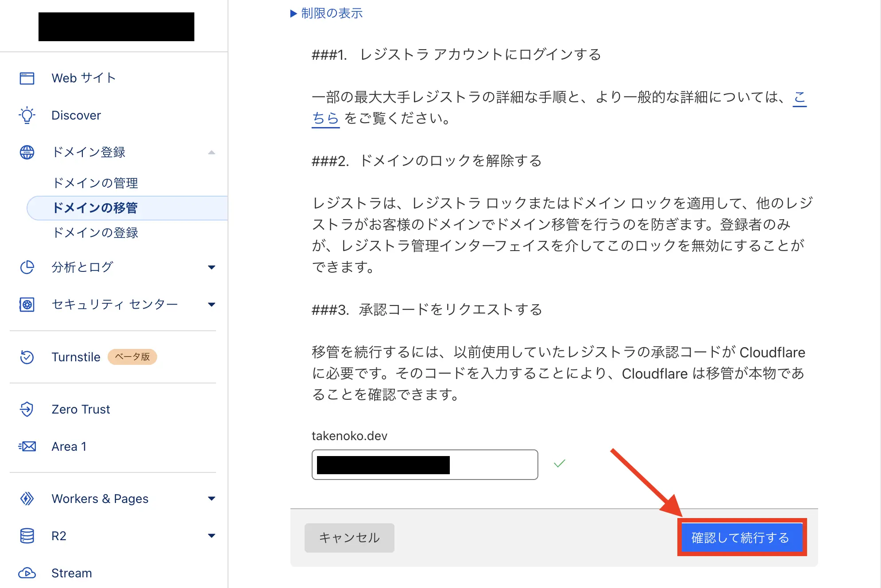Click the takenoko.dev authorization code field
The width and height of the screenshot is (881, 588).
(x=424, y=464)
